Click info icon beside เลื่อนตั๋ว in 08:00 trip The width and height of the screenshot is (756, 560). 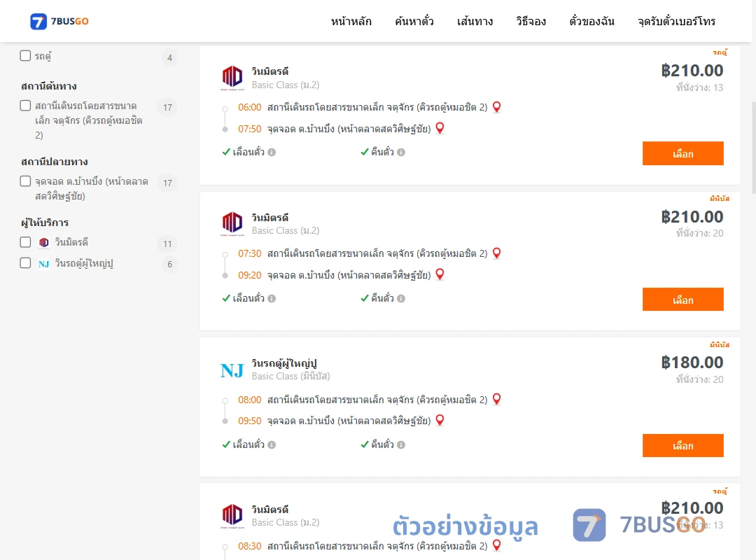point(272,444)
